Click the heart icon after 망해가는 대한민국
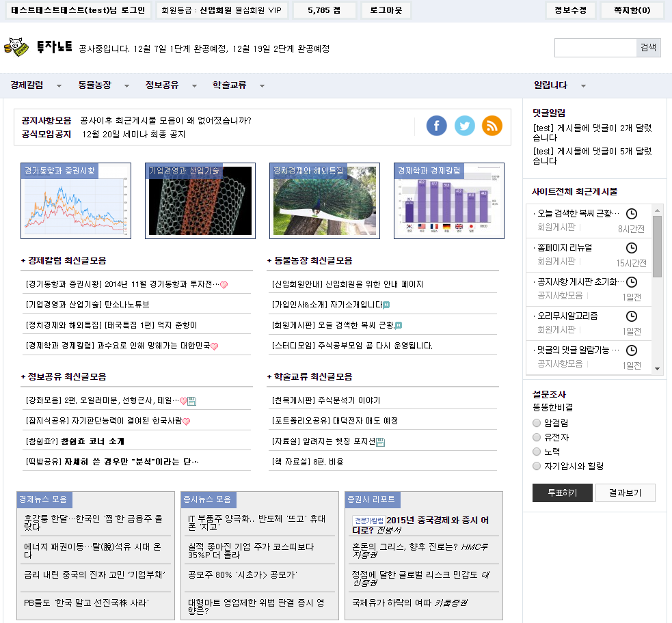672x623 pixels. 214,346
